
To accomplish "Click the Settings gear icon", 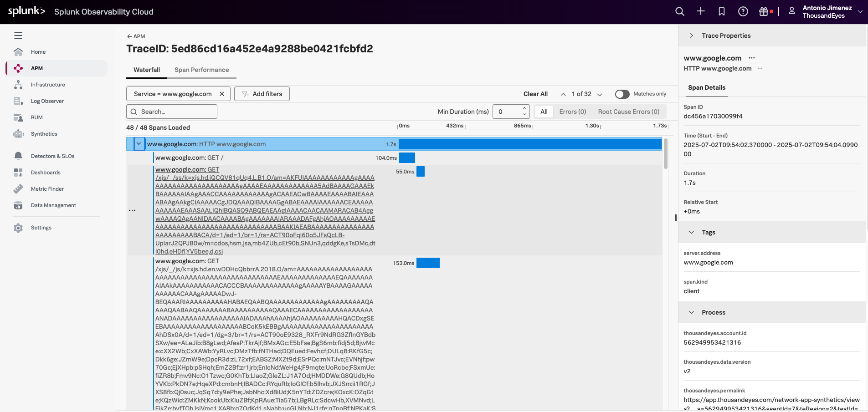I will [x=18, y=228].
